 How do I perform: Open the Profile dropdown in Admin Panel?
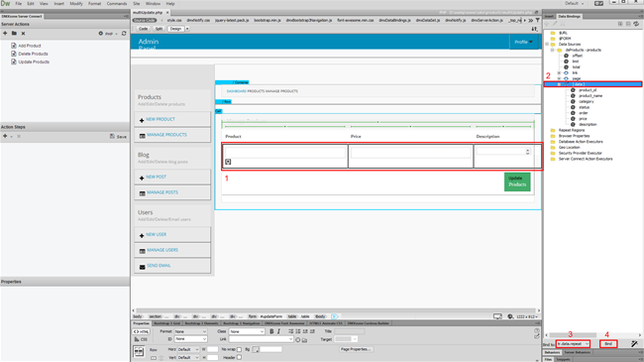click(523, 42)
